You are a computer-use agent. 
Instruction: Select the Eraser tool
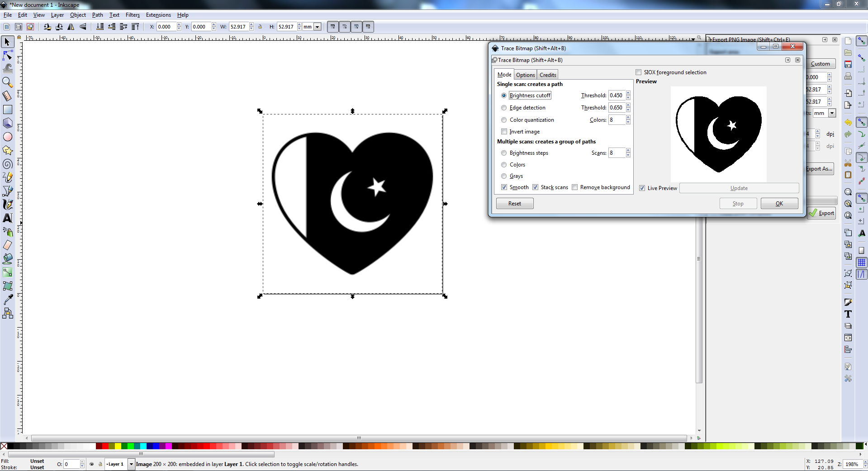coord(8,245)
